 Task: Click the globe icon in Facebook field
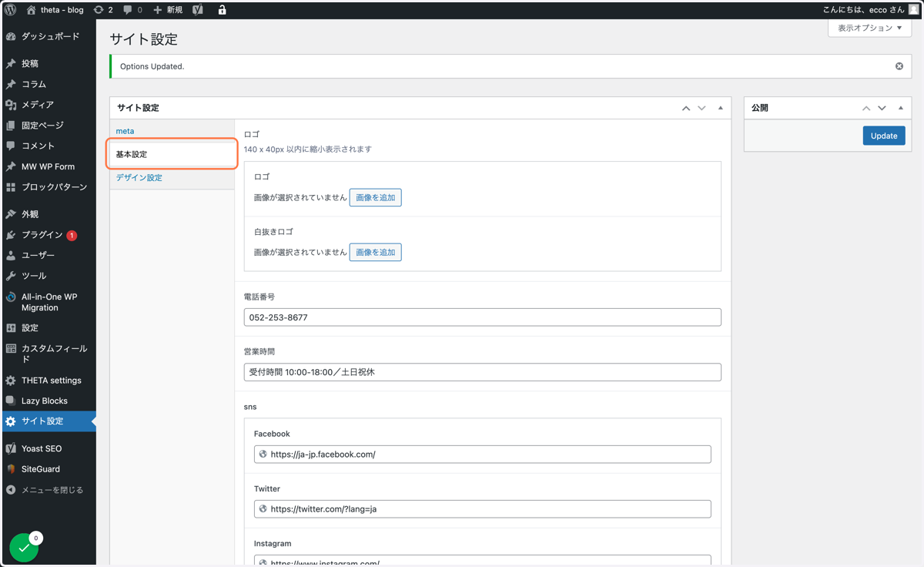click(x=263, y=455)
